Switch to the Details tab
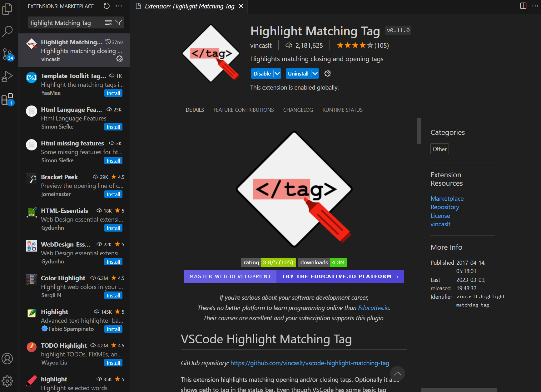Screen dimensions: 541x392 195,110
